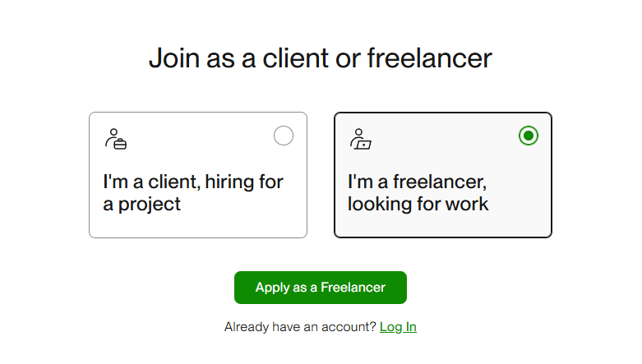This screenshot has width=642, height=364.
Task: Click the "a project" line in the client card
Action: click(141, 204)
